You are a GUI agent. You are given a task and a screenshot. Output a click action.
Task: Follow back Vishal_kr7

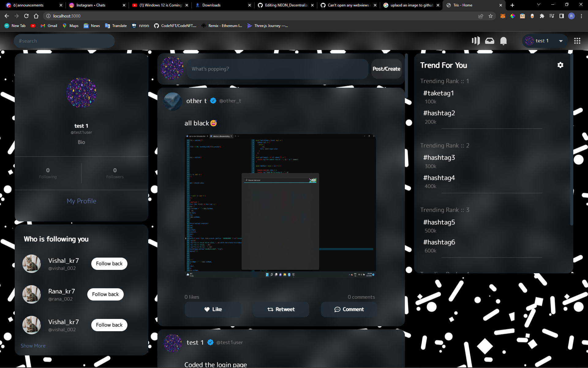point(109,263)
